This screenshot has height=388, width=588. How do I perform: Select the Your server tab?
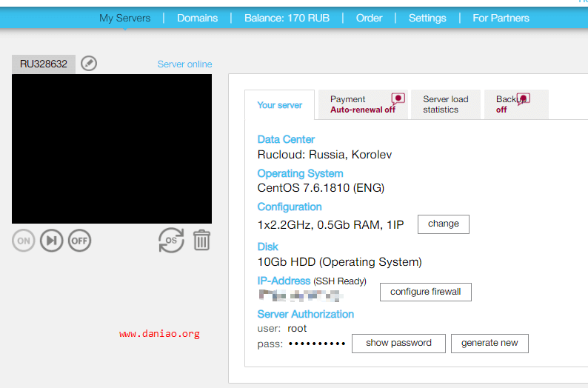click(x=279, y=105)
